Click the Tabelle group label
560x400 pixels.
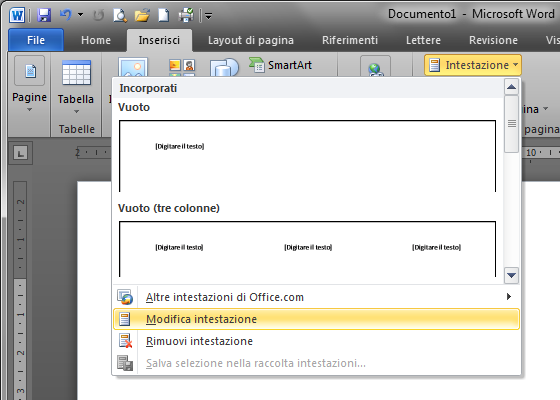pyautogui.click(x=77, y=129)
